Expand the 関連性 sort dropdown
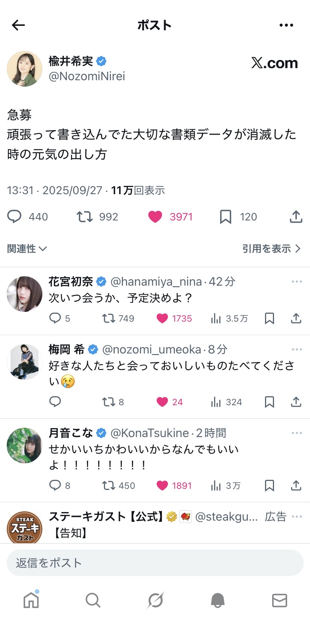 pyautogui.click(x=27, y=249)
